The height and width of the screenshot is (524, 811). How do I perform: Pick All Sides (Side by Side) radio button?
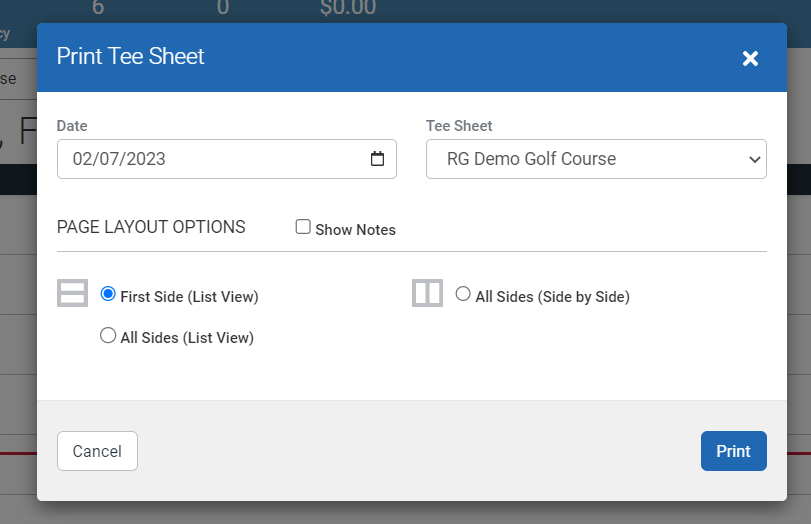click(463, 294)
